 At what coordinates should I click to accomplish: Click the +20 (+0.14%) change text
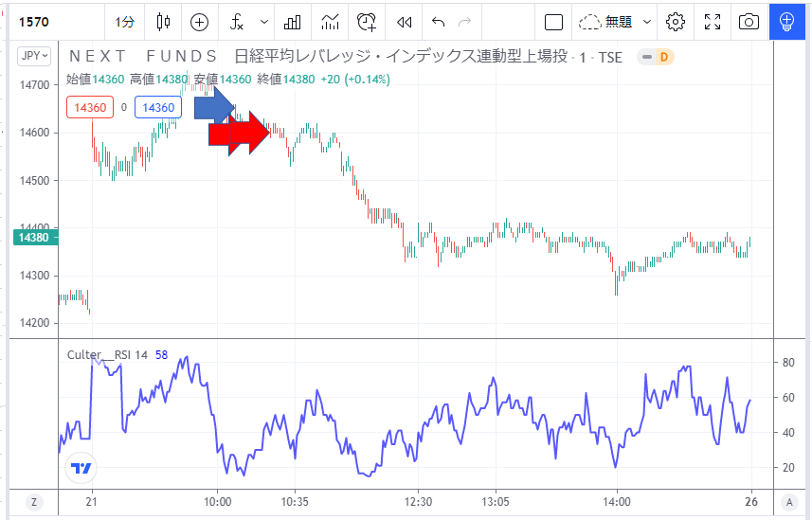coord(355,80)
